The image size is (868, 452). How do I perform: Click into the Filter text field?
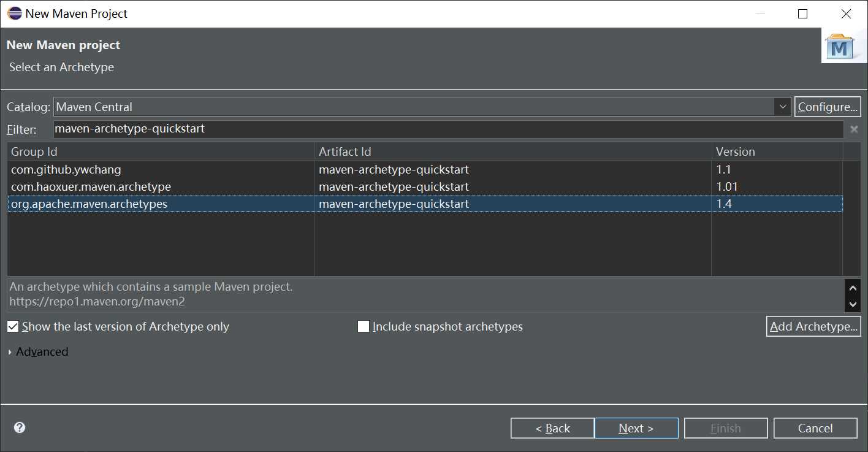pyautogui.click(x=448, y=129)
